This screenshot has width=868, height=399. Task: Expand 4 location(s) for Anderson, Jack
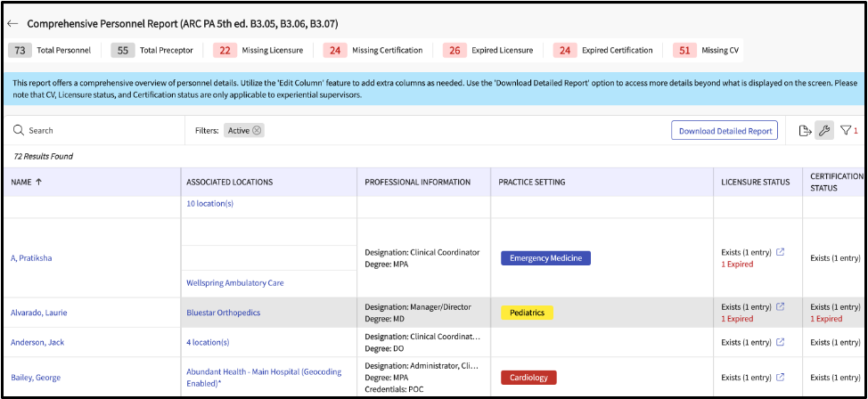pos(208,342)
